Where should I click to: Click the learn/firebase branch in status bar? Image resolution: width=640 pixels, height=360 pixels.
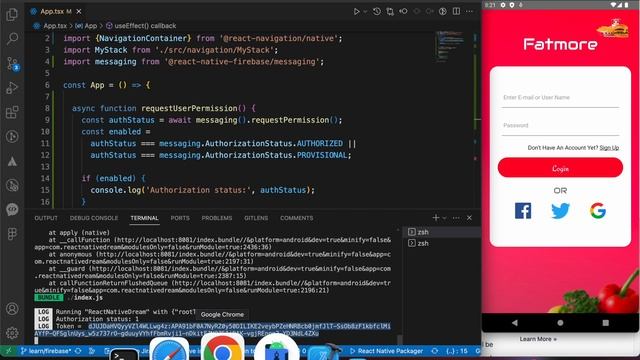46,351
